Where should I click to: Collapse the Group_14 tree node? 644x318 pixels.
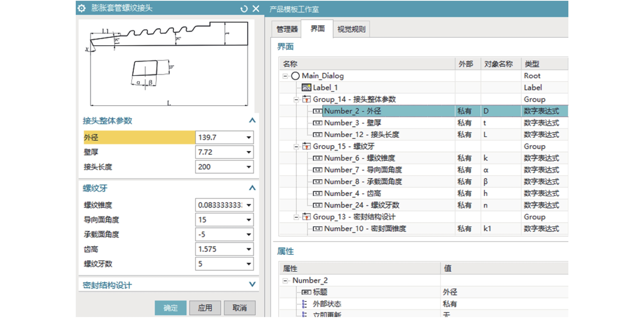pyautogui.click(x=296, y=100)
